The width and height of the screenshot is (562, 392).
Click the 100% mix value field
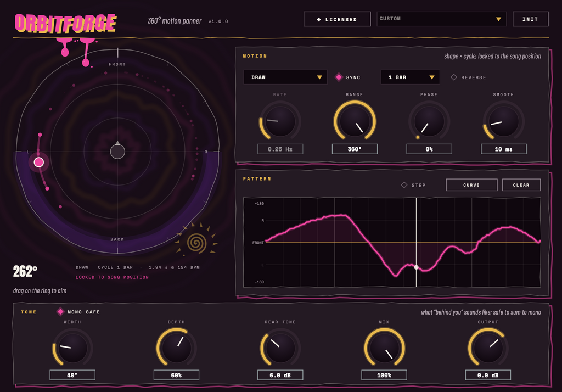(384, 375)
